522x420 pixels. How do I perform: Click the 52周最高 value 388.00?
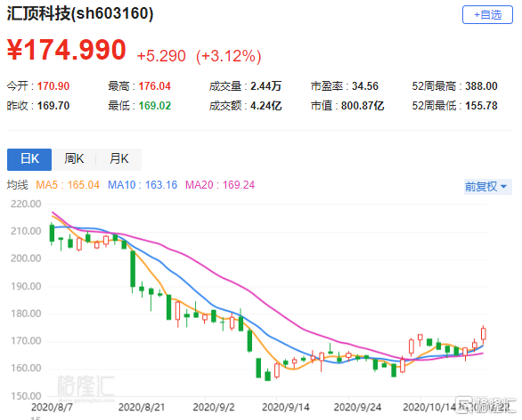point(481,86)
